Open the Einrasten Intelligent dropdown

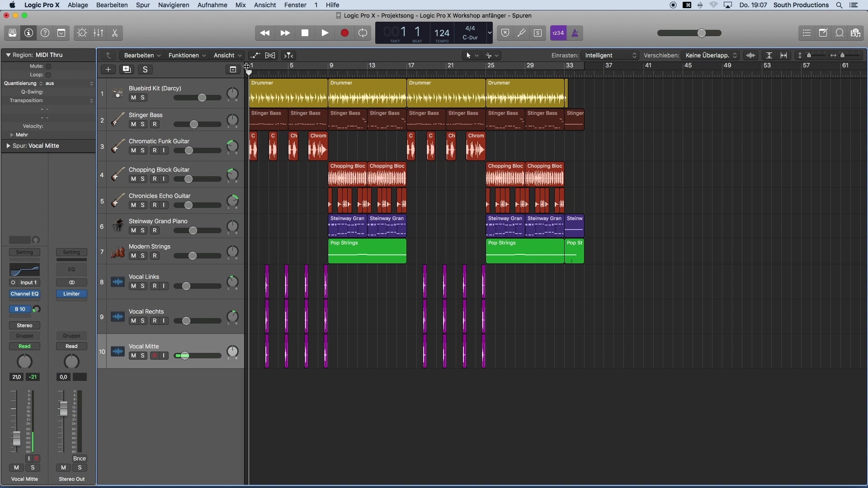[610, 56]
